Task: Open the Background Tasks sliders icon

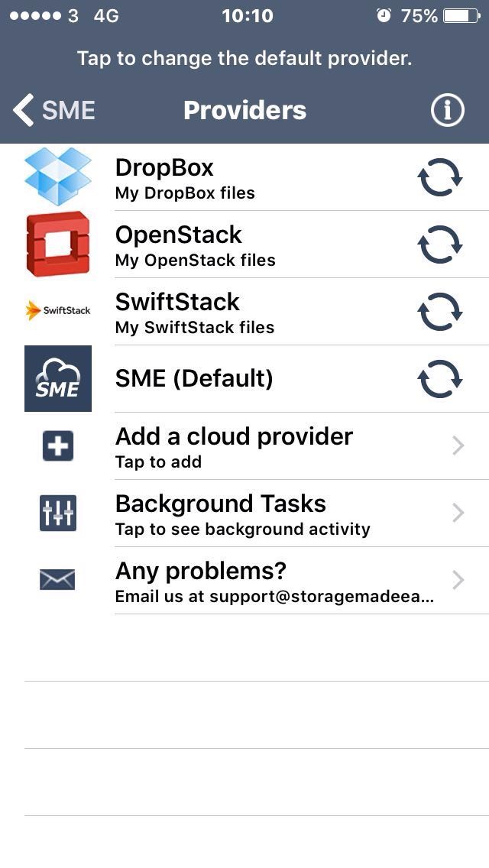Action: (x=57, y=513)
